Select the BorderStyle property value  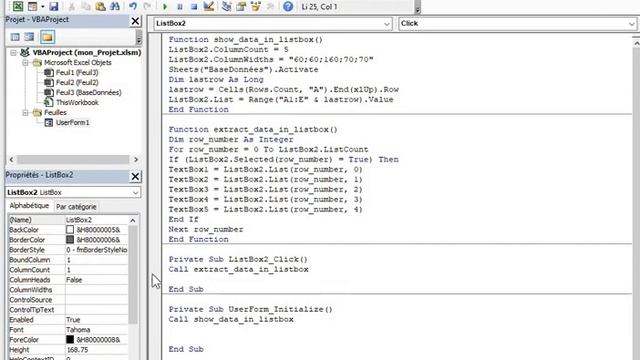pos(96,250)
